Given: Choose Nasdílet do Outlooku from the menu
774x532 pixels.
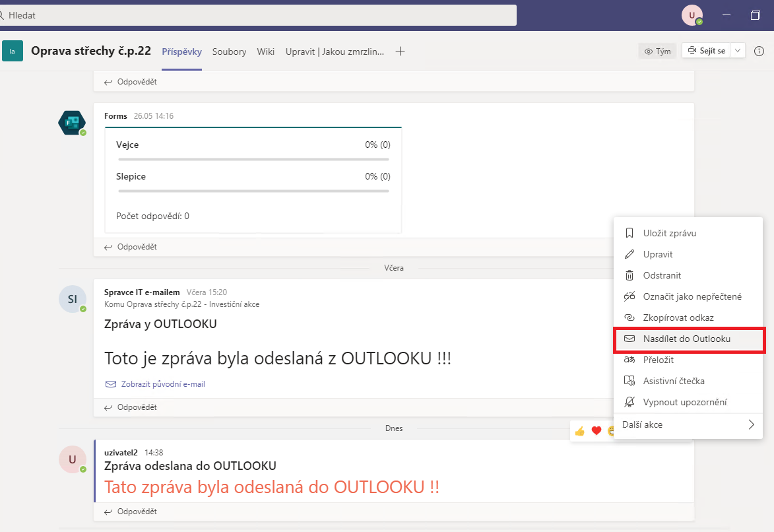Looking at the screenshot, I should [x=689, y=339].
